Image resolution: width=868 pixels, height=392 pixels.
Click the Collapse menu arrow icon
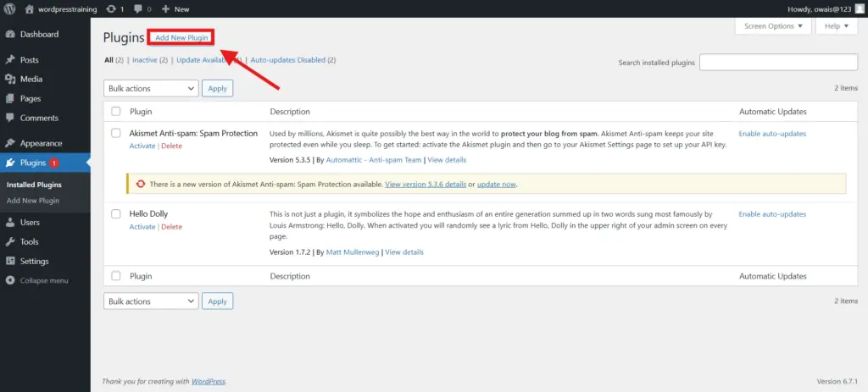[10, 280]
